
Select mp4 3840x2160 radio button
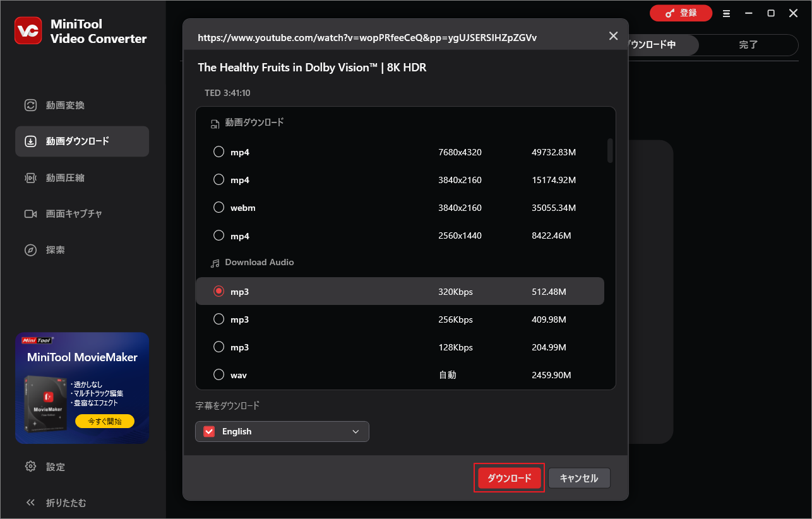(x=218, y=180)
